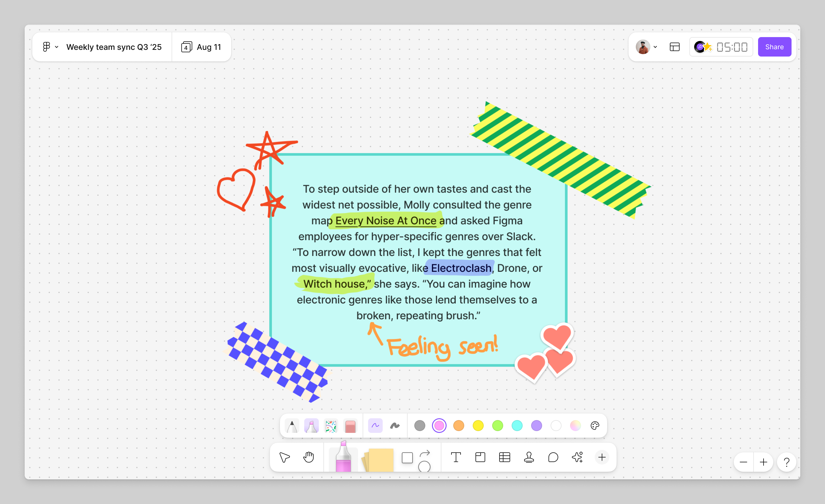
Task: Select the eraser tool
Action: [350, 426]
